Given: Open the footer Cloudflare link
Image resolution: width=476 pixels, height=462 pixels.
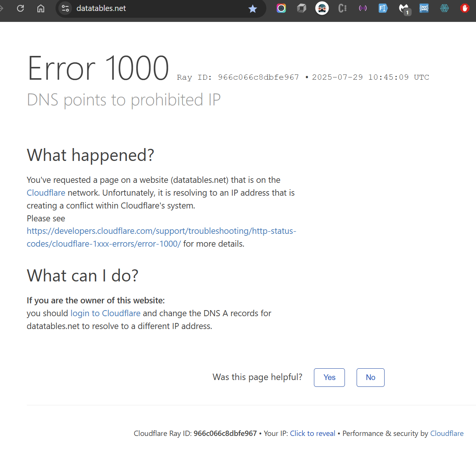Looking at the screenshot, I should pos(447,433).
